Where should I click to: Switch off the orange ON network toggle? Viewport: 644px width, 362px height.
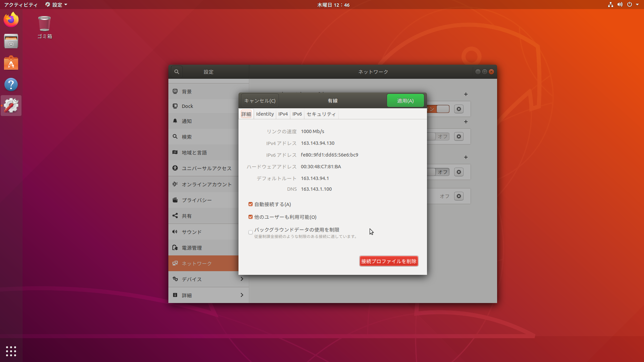pyautogui.click(x=438, y=109)
